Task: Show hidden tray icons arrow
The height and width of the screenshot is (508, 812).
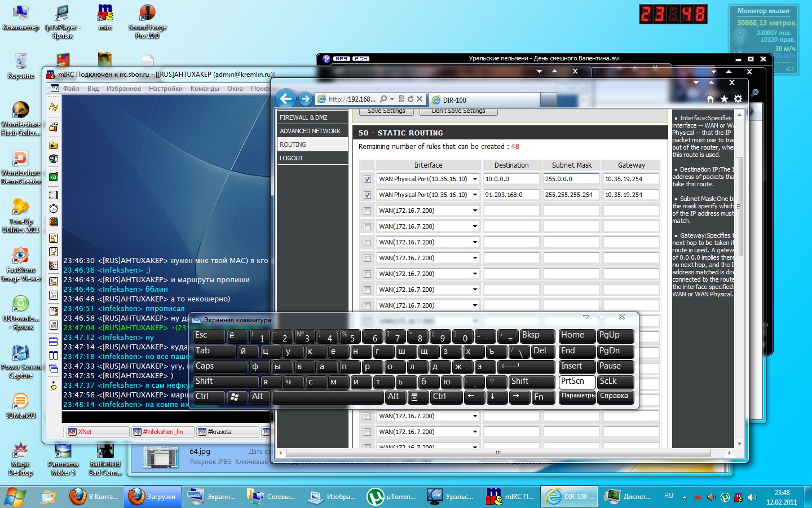Action: [x=684, y=497]
